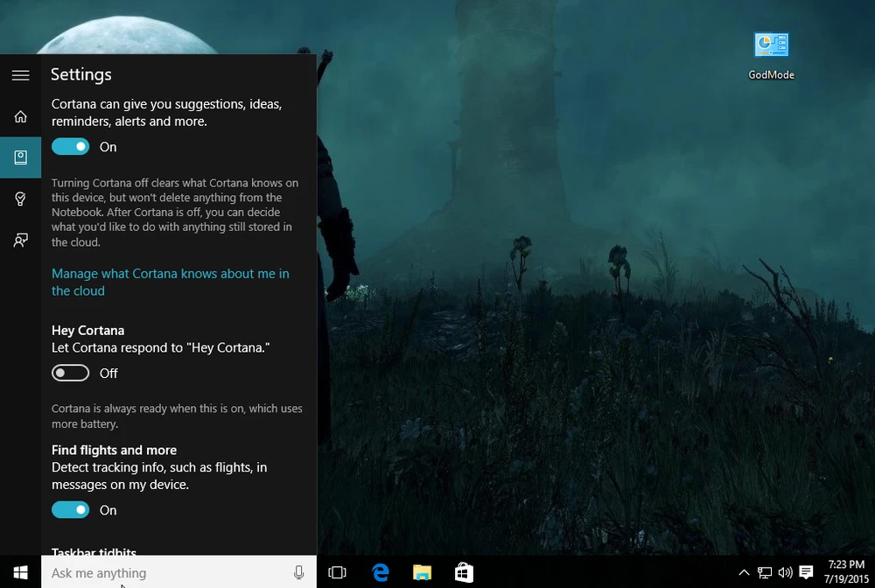The height and width of the screenshot is (588, 875).
Task: Click the Ask me anything search box
Action: [166, 572]
